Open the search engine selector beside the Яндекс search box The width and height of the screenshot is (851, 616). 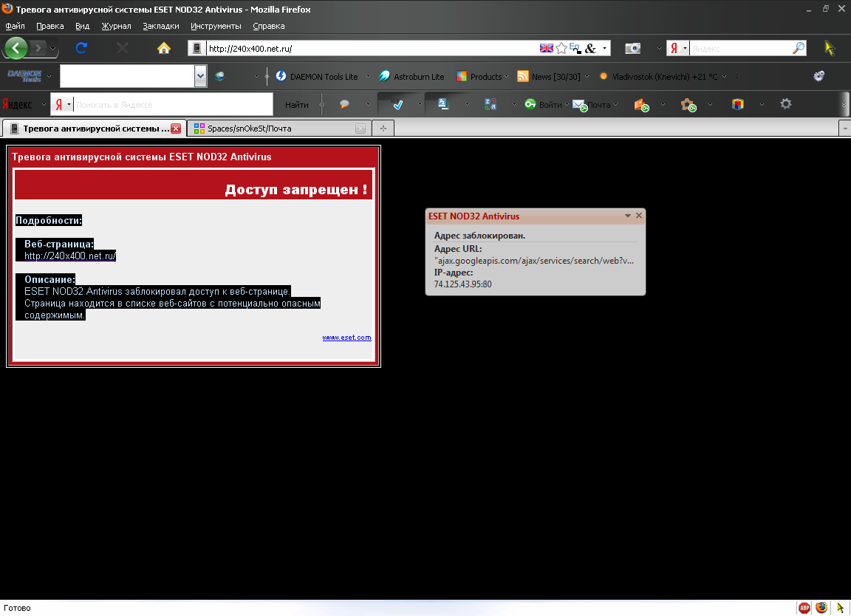coord(685,48)
